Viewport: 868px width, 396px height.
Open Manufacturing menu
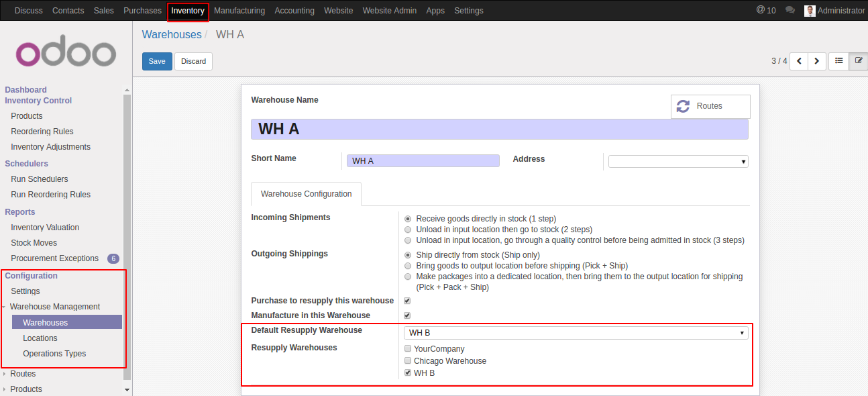tap(239, 11)
